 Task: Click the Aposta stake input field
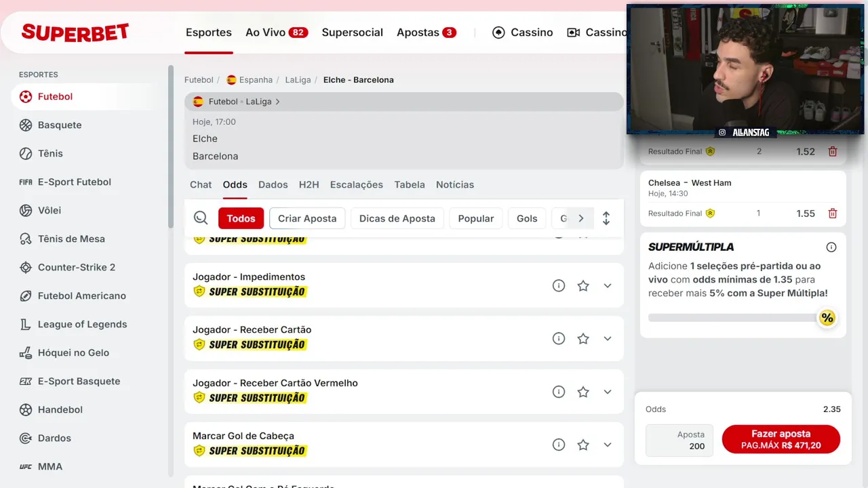point(679,441)
